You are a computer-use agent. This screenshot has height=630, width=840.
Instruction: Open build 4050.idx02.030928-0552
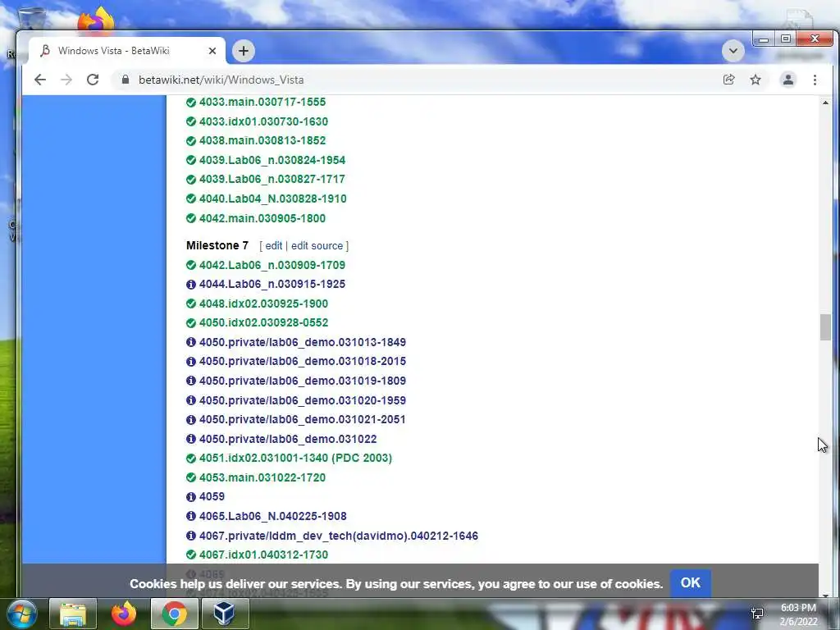coord(263,322)
